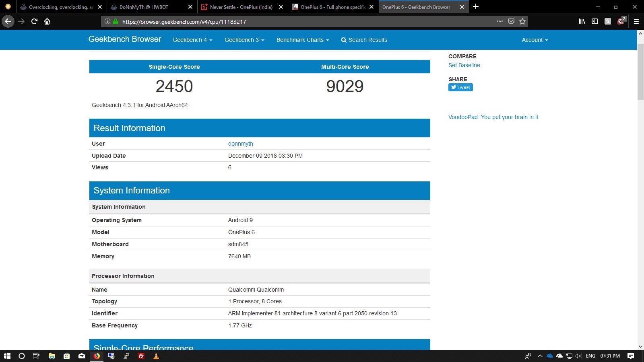Open Windows Start menu
644x362 pixels.
[7, 356]
